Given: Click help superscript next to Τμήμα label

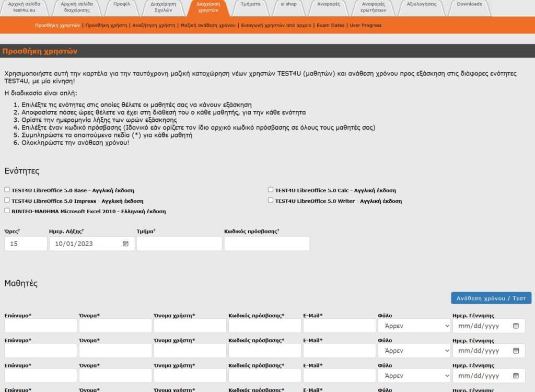Looking at the screenshot, I should coord(154,230).
